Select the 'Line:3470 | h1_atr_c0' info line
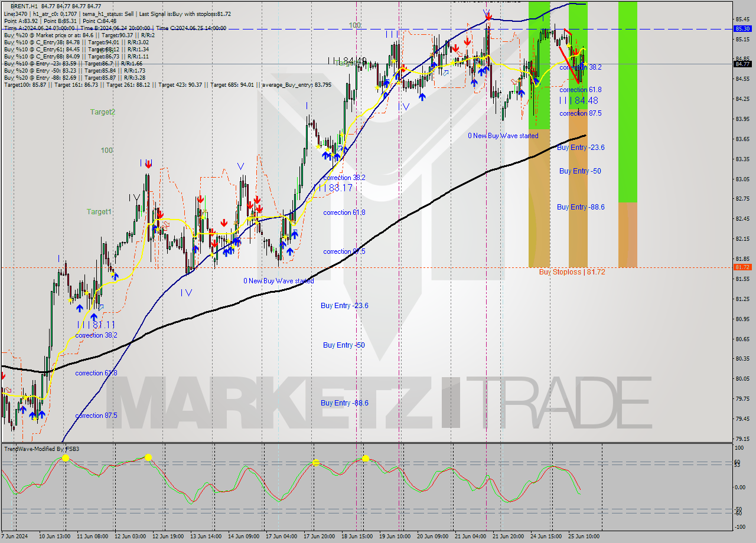This screenshot has width=756, height=543. [118, 13]
